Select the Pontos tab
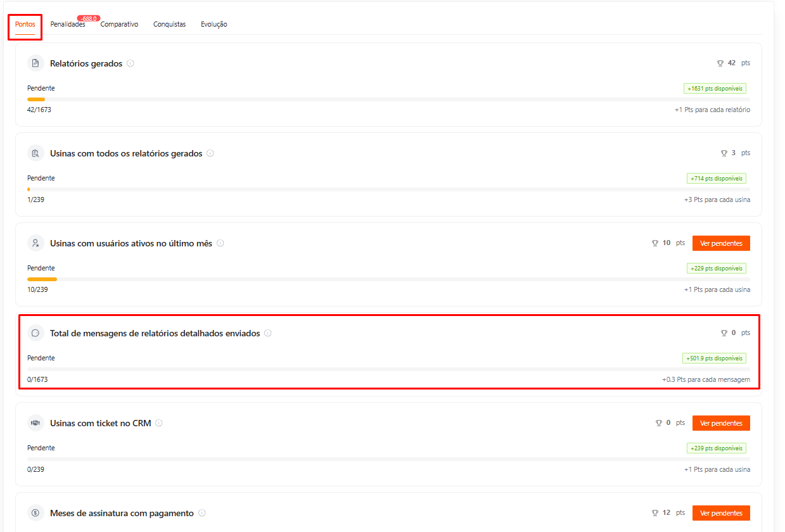The height and width of the screenshot is (532, 785). coord(25,24)
